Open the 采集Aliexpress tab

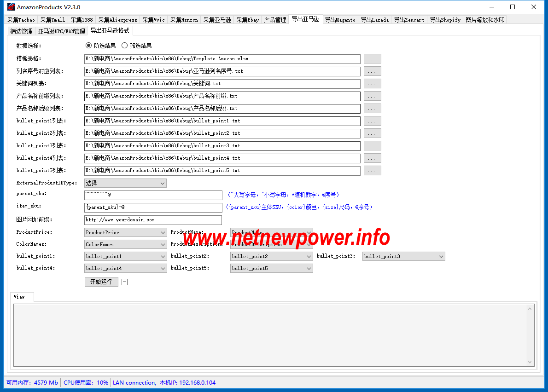tap(118, 20)
